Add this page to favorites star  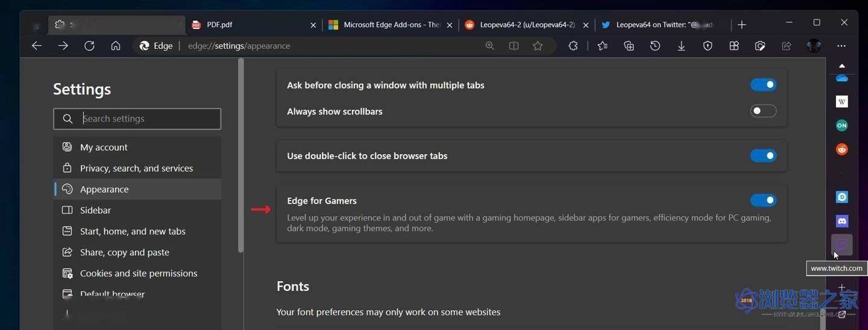(x=538, y=46)
